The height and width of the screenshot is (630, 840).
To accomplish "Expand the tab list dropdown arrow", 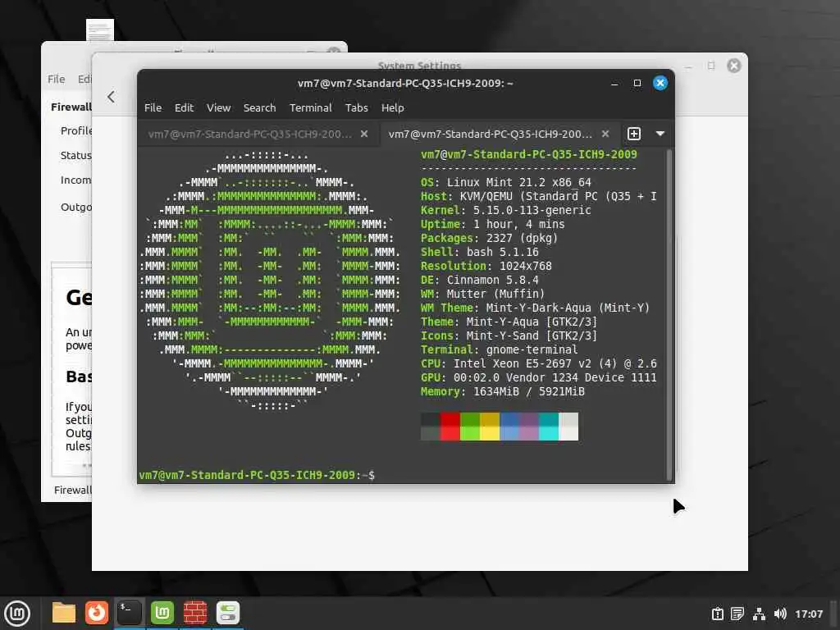I will coord(660,134).
